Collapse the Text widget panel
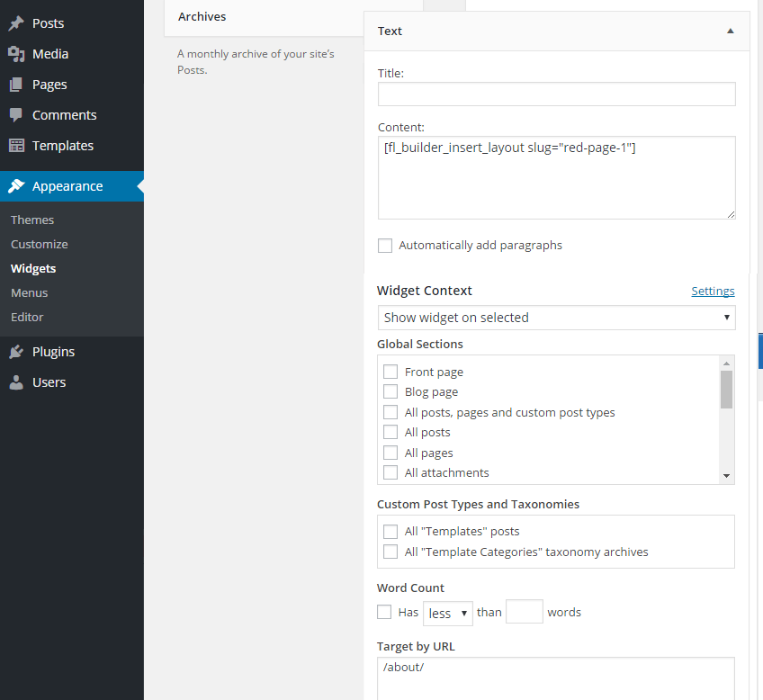The width and height of the screenshot is (763, 700). tap(730, 30)
